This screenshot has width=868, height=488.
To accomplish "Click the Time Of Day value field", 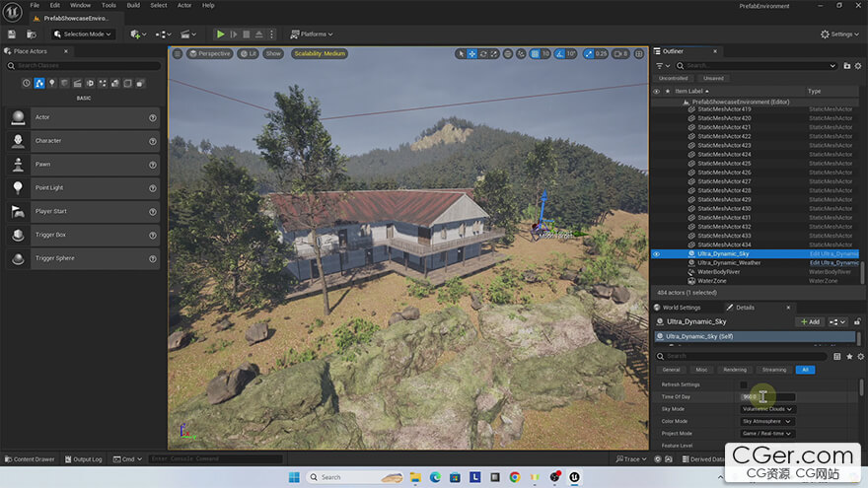I will pyautogui.click(x=767, y=396).
